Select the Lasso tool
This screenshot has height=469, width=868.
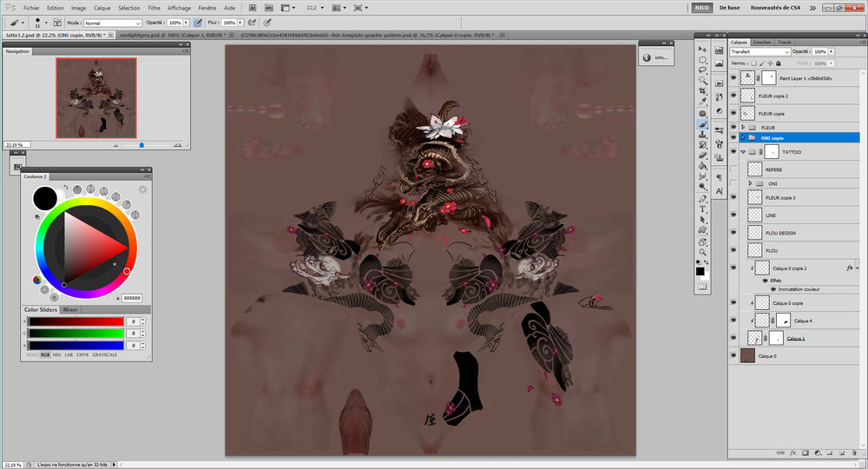[x=702, y=70]
